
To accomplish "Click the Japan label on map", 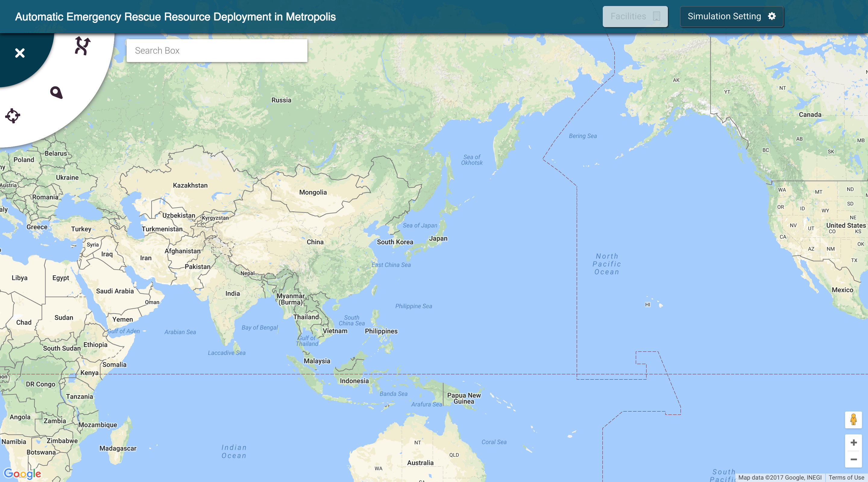I will tap(438, 239).
